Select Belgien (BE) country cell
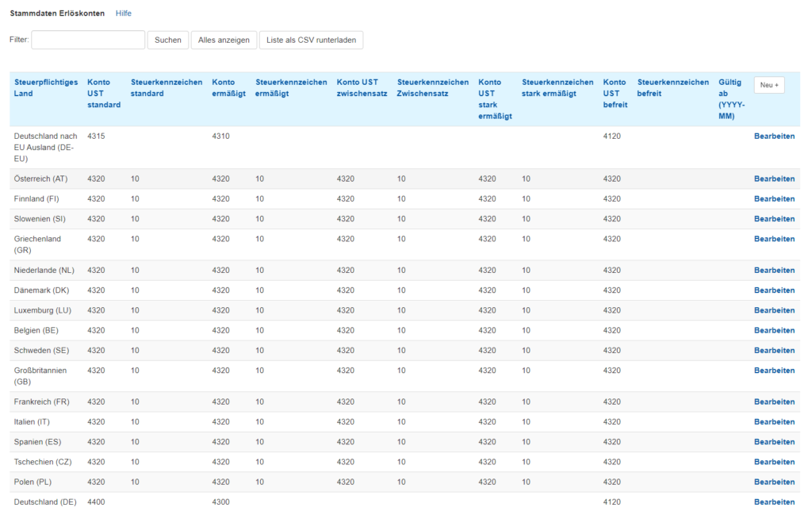The image size is (812, 519). [36, 331]
